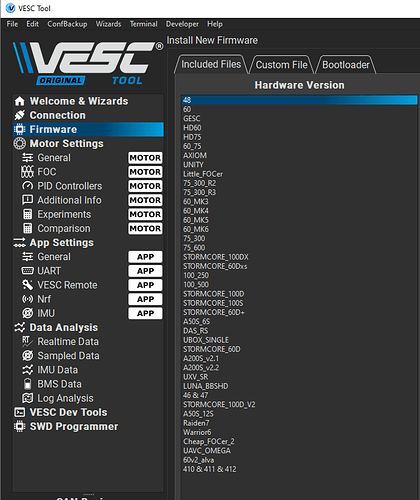Select hardware version Little_FOCer
Screen dimensions: 420x500
pos(299,174)
